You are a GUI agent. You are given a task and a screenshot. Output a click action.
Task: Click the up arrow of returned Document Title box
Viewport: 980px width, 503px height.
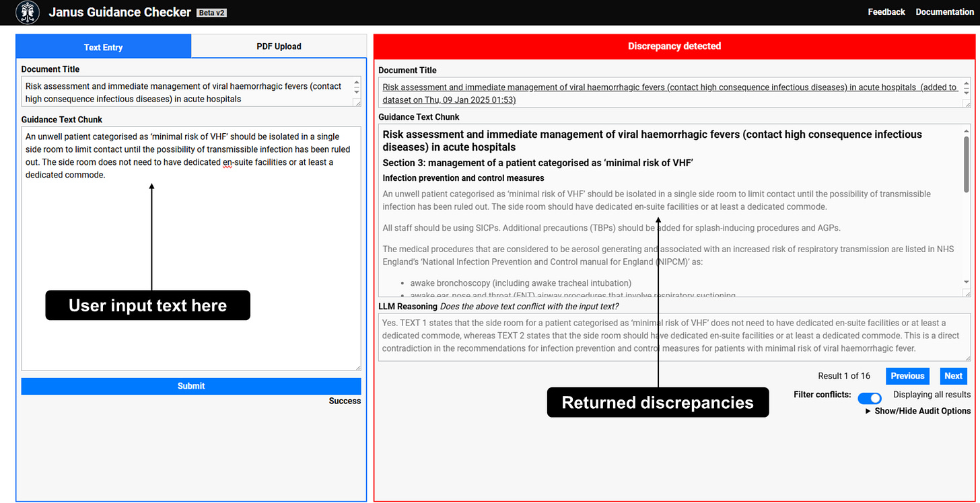tap(967, 85)
